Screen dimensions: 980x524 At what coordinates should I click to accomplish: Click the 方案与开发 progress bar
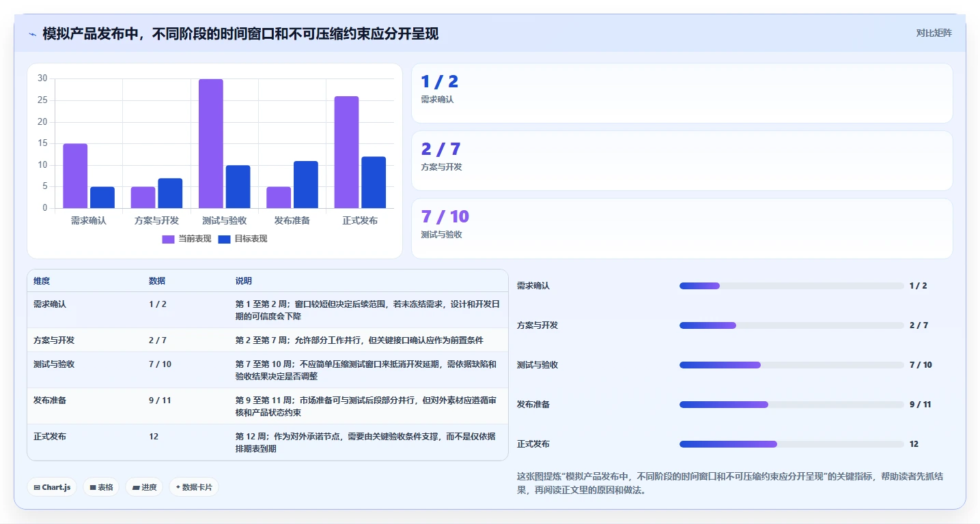click(792, 325)
